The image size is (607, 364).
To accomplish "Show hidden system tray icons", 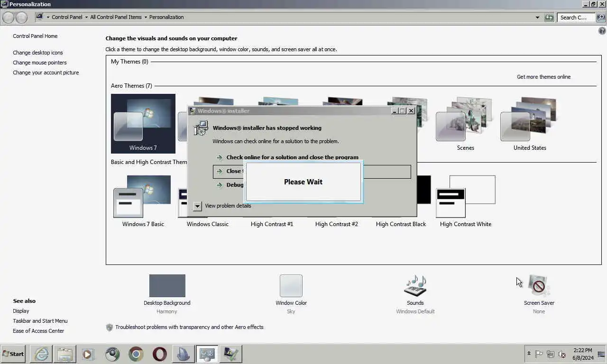I will (x=529, y=354).
